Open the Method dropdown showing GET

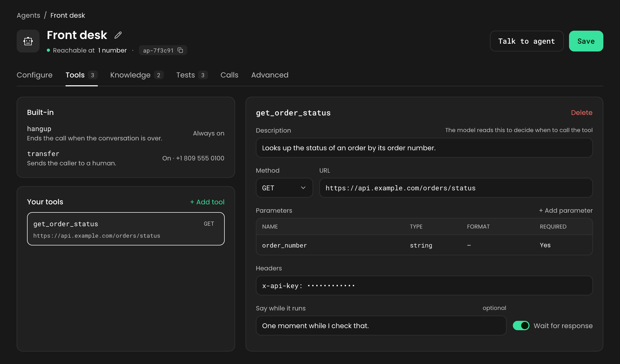point(284,188)
